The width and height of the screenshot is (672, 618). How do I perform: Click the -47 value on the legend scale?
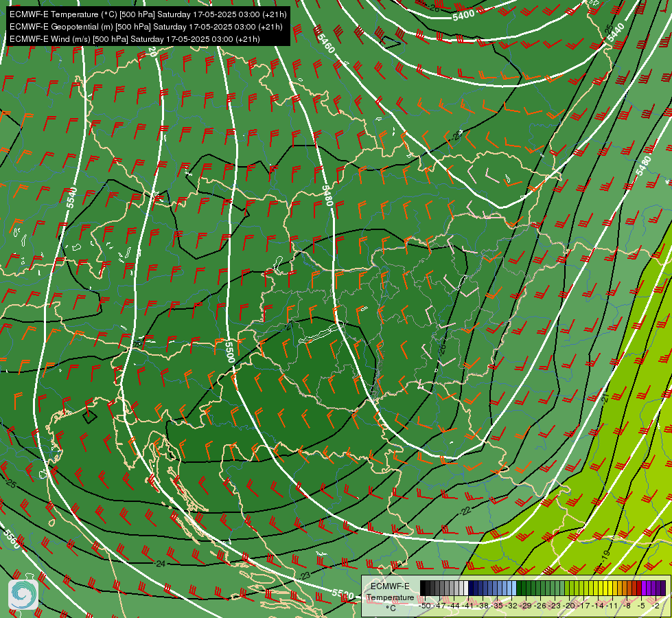pos(439,606)
